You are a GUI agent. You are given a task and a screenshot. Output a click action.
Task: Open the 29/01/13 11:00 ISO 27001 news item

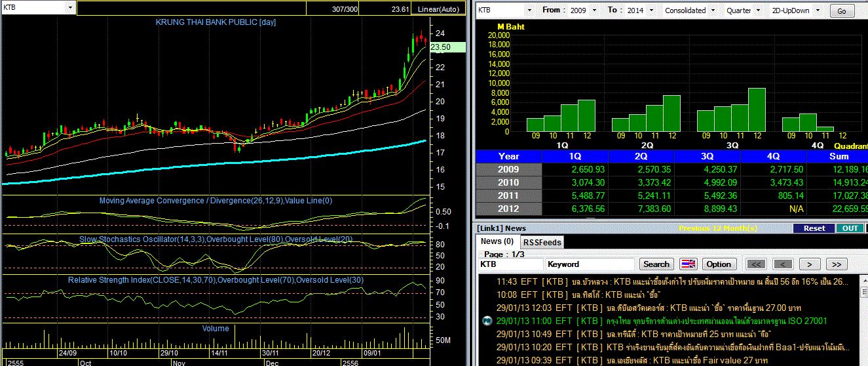tap(662, 321)
